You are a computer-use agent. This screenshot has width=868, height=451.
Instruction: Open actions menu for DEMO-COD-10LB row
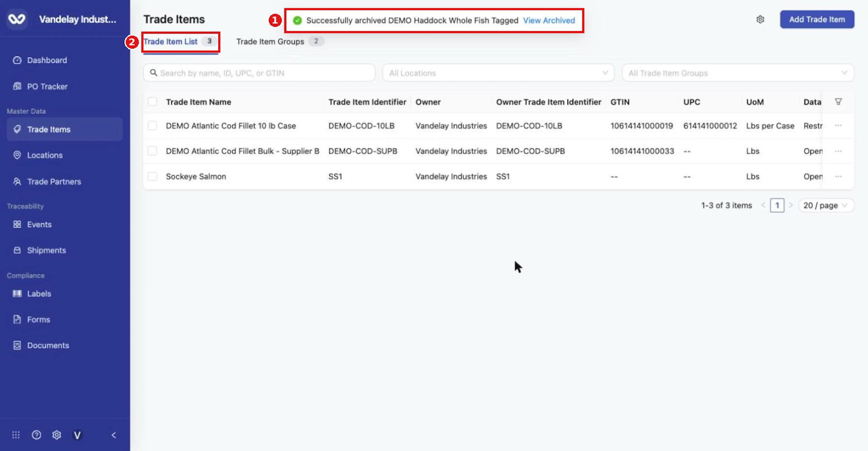(x=838, y=126)
